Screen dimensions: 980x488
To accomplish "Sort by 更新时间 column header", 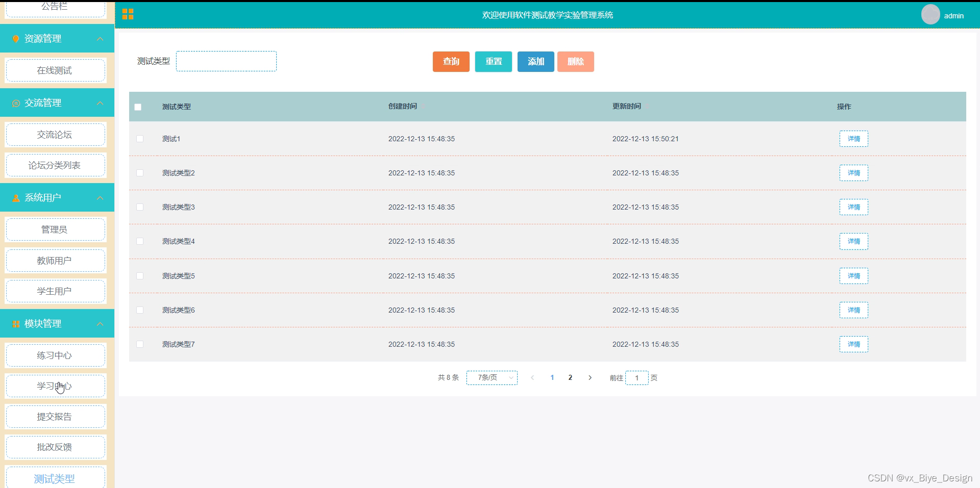I will (x=627, y=106).
